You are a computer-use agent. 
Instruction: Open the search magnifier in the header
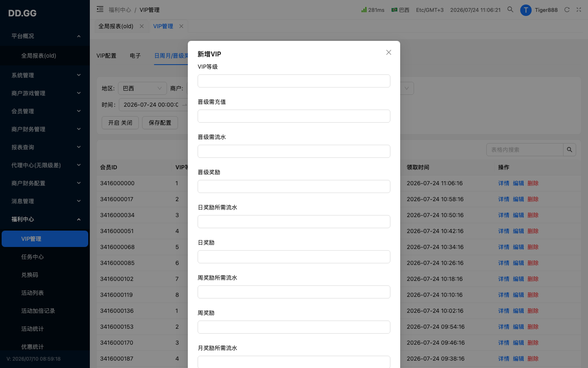(x=510, y=9)
